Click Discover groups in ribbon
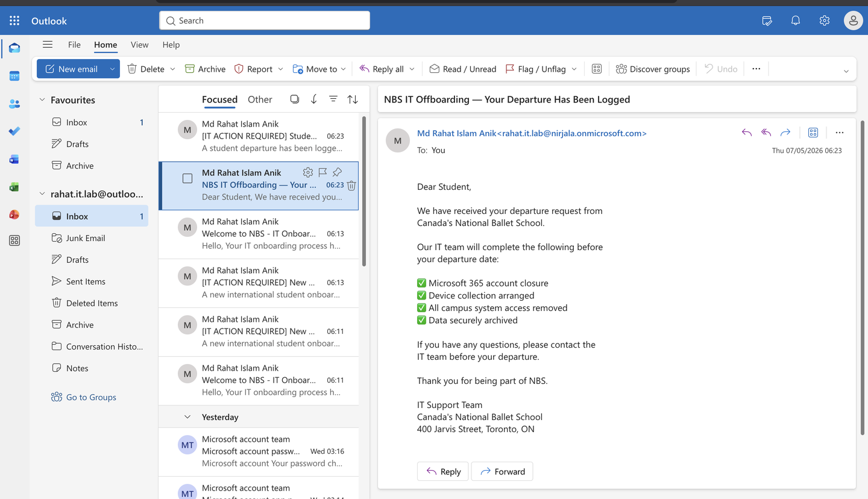 pyautogui.click(x=653, y=69)
